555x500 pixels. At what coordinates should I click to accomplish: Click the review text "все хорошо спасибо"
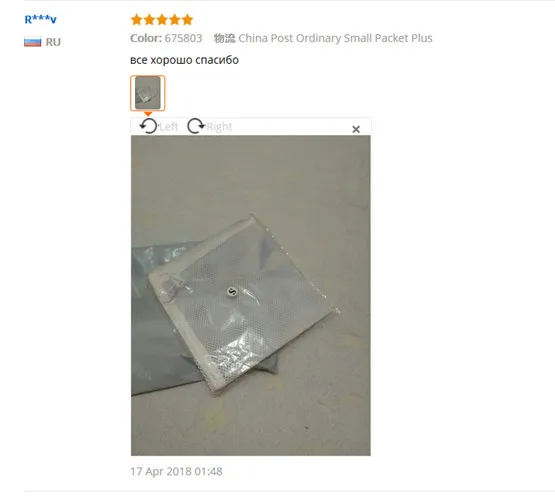(x=184, y=60)
